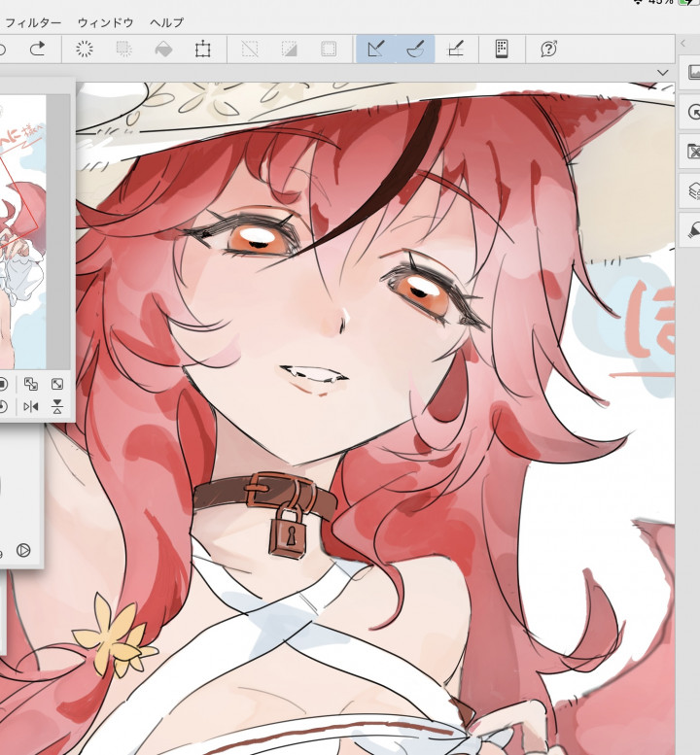This screenshot has height=755, width=700.
Task: Click the Deselect selection icon
Action: (250, 49)
